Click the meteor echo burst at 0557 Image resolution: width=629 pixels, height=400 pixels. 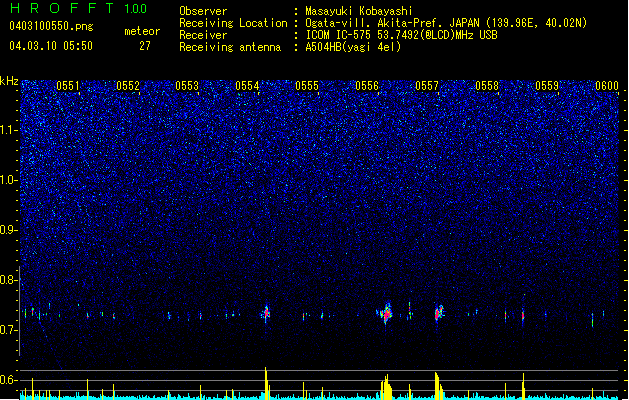point(439,313)
